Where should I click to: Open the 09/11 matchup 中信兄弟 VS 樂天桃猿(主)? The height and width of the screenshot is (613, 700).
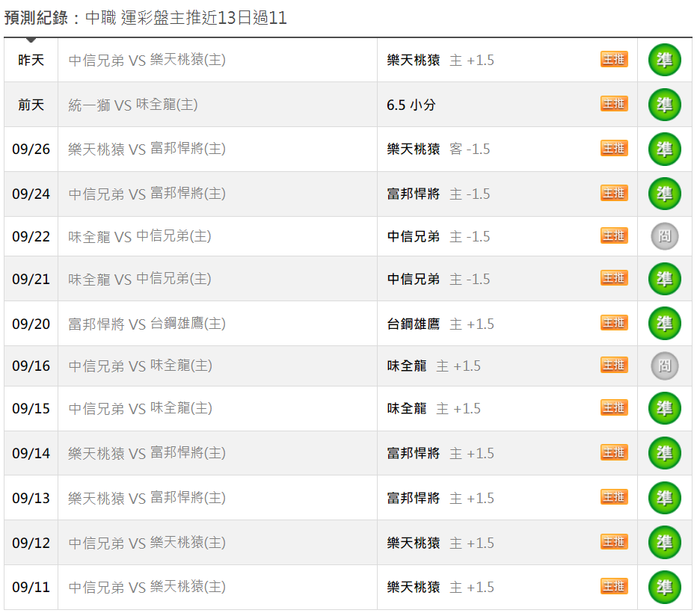click(x=147, y=587)
